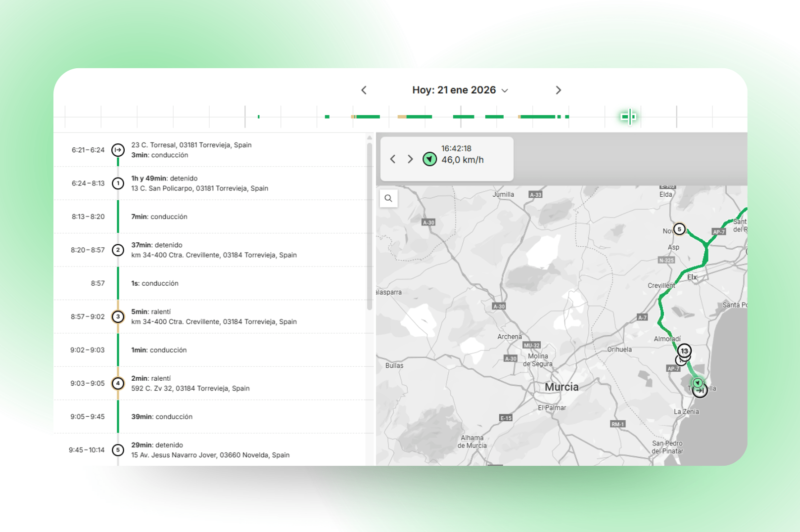Open the 39min conducción trip entry
Screen dimensions: 800x532
coord(162,417)
